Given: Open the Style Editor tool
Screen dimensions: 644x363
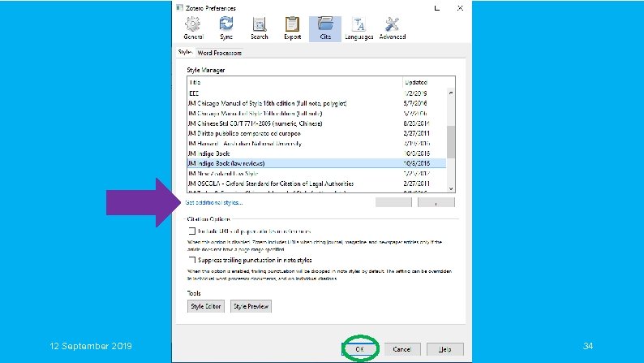Looking at the screenshot, I should click(206, 306).
